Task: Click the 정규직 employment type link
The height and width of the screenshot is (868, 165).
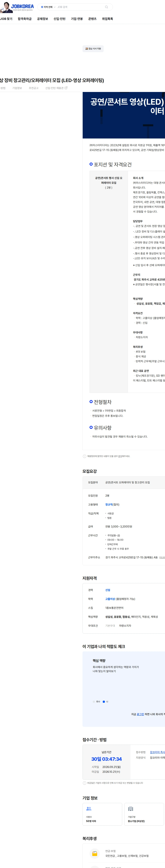Action: coord(109,504)
